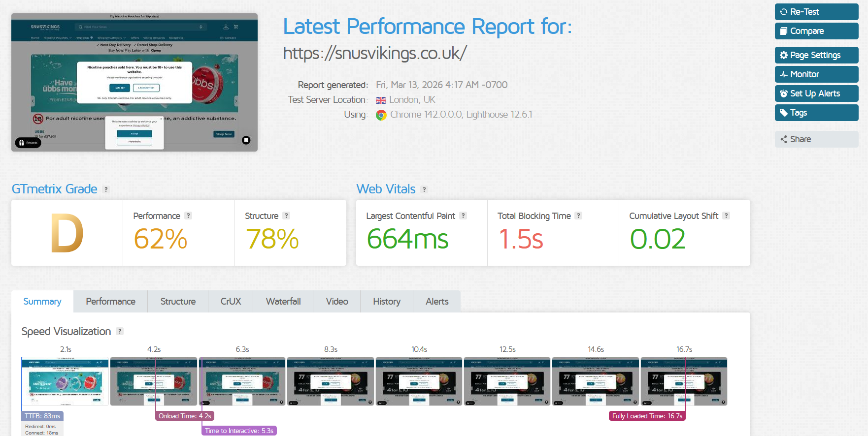
Task: Click the TTFB: 83ms marker
Action: tap(42, 416)
